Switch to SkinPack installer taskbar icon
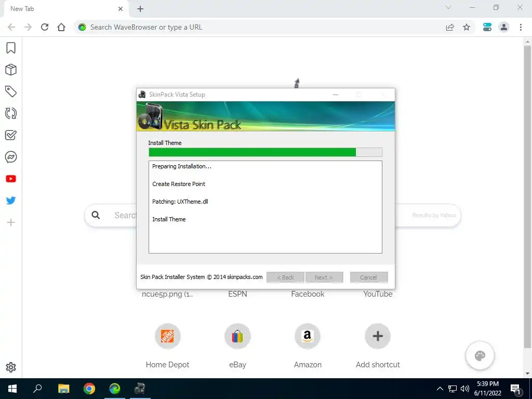This screenshot has width=532, height=399. [140, 389]
